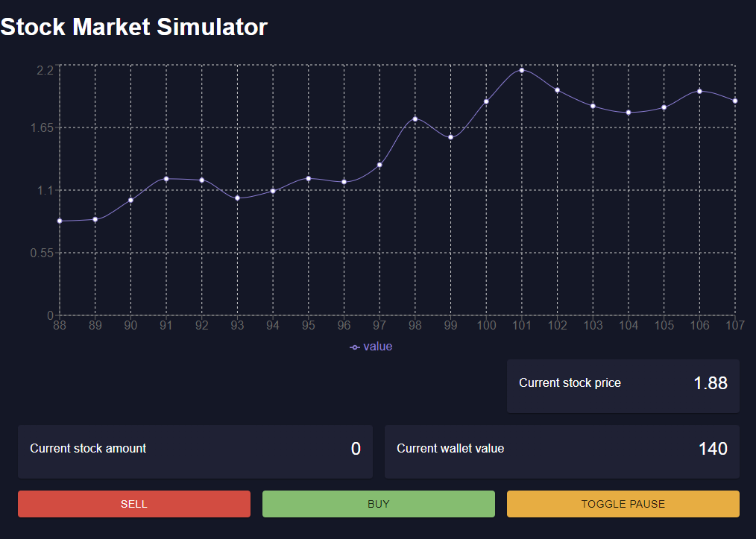The width and height of the screenshot is (756, 539).
Task: Click the data point at tick 98
Action: point(415,119)
